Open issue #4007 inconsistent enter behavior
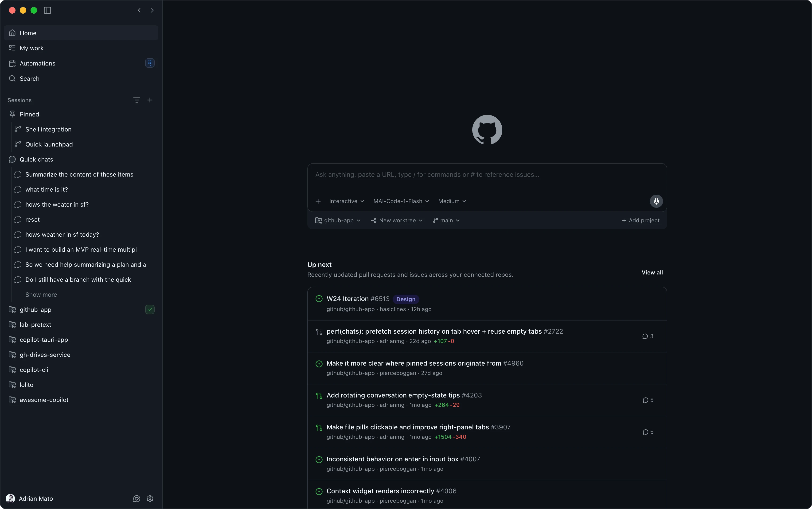Screen dimensions: 812x509 487,464
